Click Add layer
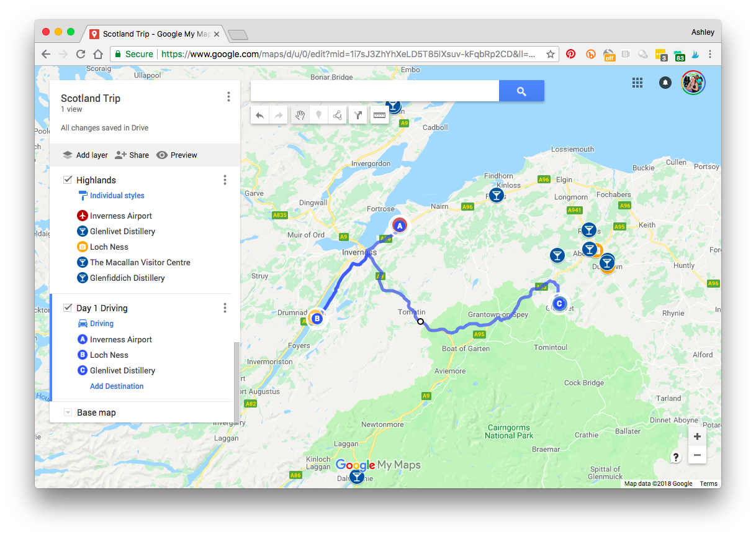The width and height of the screenshot is (756, 538). click(x=86, y=155)
